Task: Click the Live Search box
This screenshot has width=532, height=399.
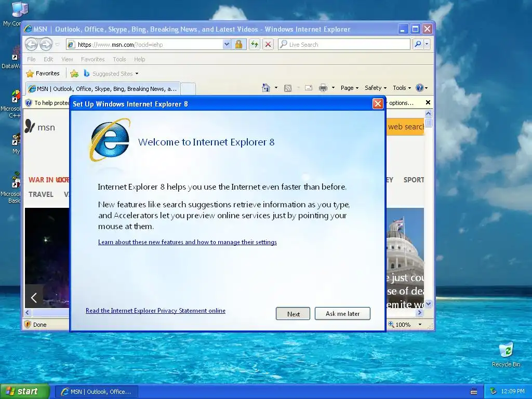Action: (344, 45)
